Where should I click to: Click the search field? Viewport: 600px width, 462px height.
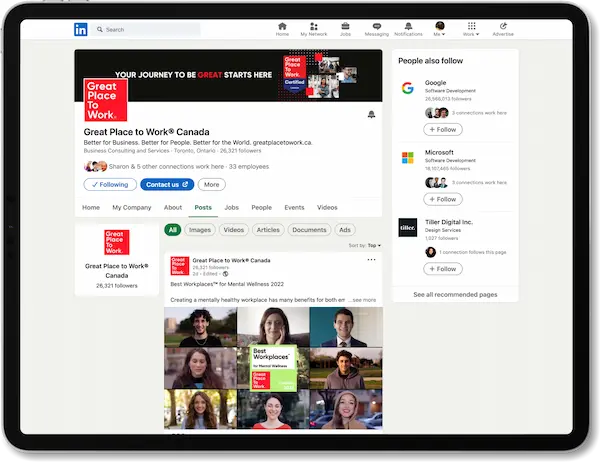[145, 29]
